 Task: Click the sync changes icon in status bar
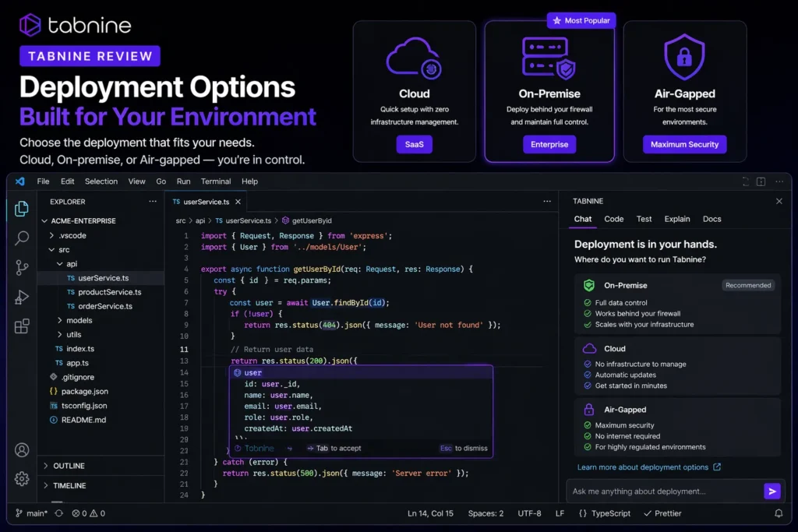point(59,513)
